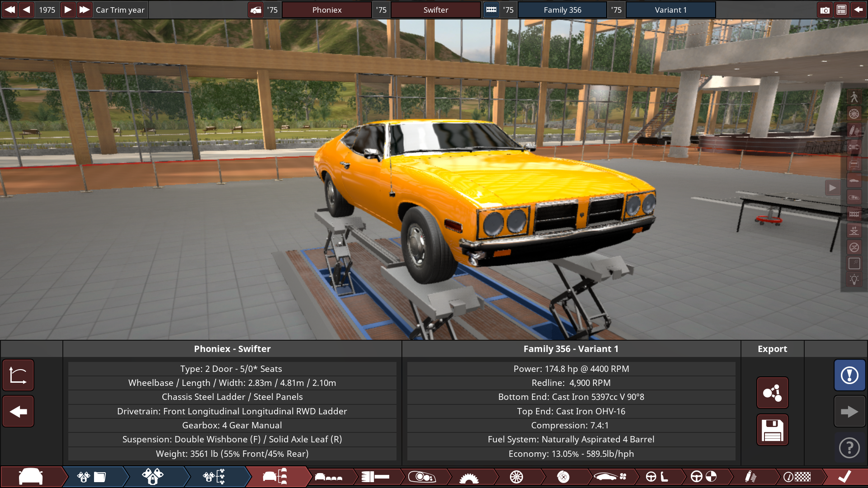Open the brake disc tab
This screenshot has height=488, width=868.
(563, 477)
